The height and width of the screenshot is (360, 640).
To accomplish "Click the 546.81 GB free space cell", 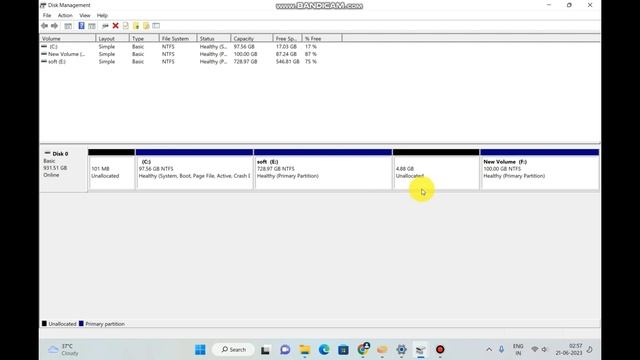I will 287,62.
